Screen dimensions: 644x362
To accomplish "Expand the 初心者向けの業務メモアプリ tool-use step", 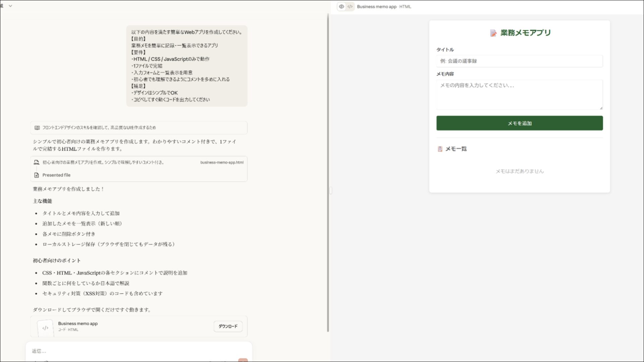I will point(103,162).
